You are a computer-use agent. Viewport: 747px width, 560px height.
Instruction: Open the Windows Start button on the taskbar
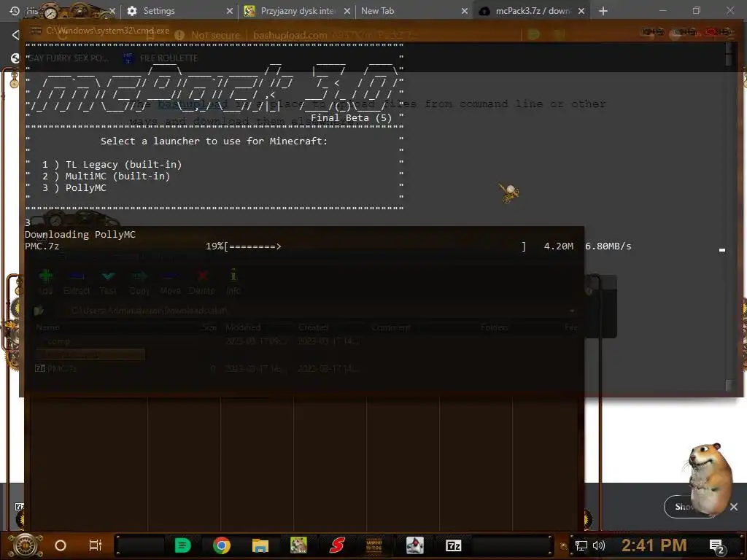(26, 545)
